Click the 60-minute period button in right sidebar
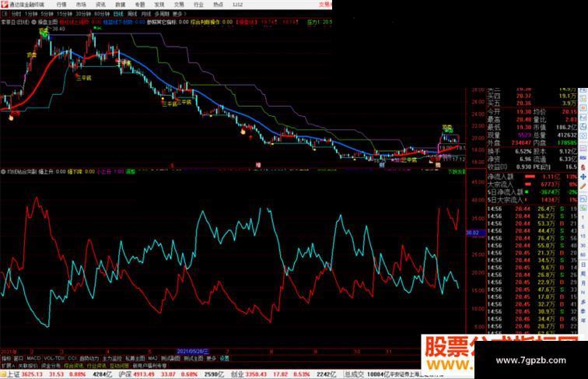The image size is (588, 379). click(x=583, y=255)
